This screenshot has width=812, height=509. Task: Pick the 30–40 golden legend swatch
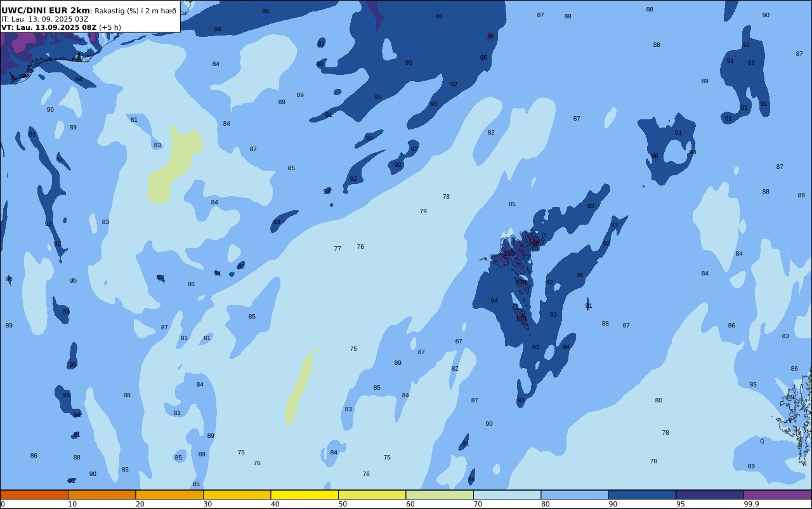coord(237,494)
